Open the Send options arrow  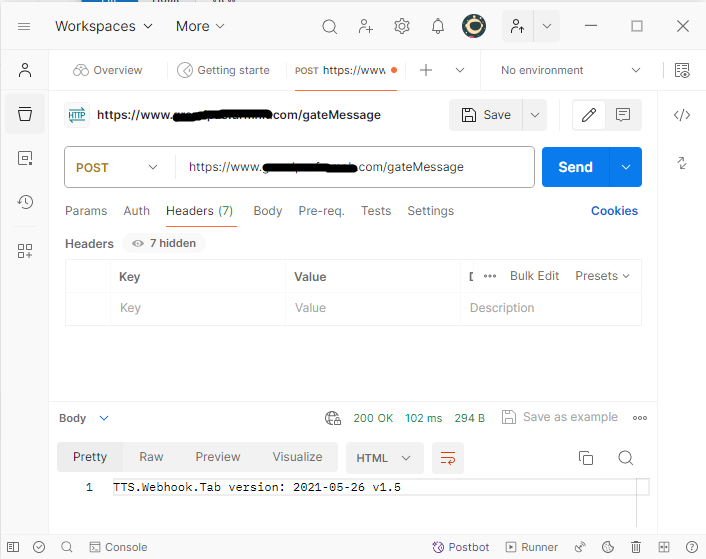pos(625,167)
